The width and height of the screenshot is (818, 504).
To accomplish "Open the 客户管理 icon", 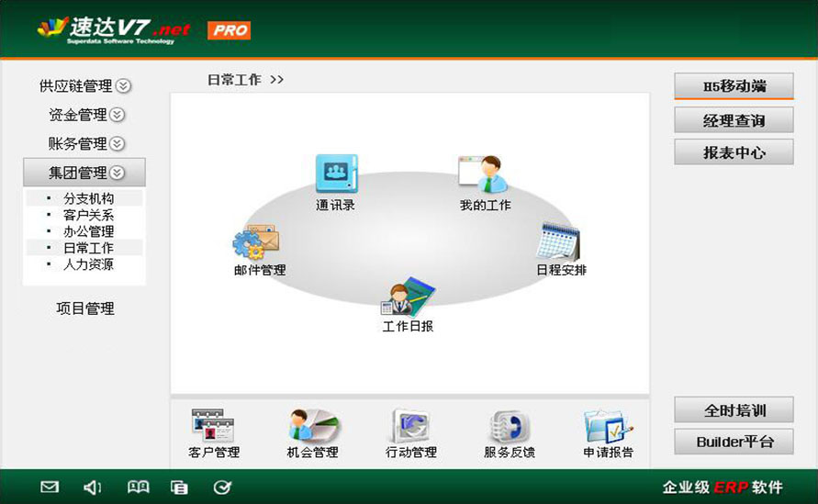I will coord(213,425).
